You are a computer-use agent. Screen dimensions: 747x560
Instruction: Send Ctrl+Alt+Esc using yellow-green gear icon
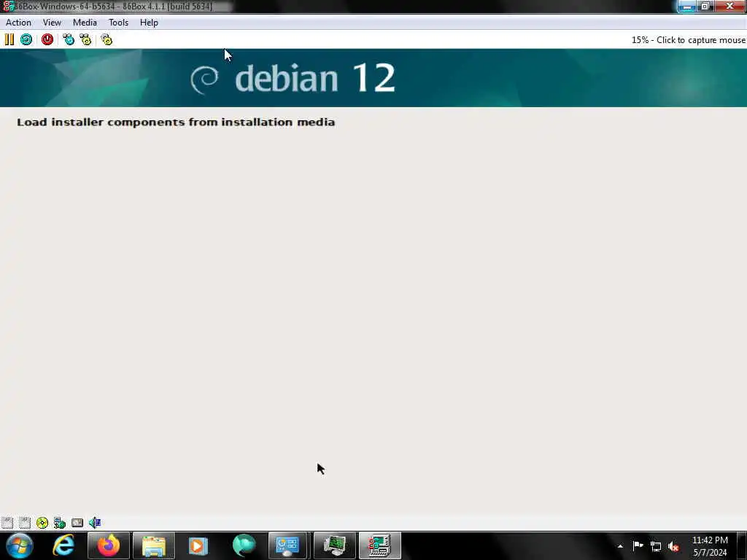click(86, 39)
